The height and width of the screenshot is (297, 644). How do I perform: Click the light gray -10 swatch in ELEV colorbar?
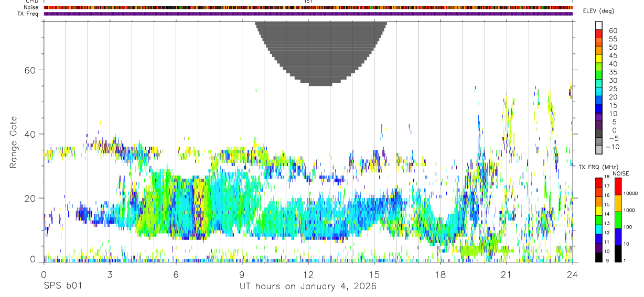pos(599,150)
